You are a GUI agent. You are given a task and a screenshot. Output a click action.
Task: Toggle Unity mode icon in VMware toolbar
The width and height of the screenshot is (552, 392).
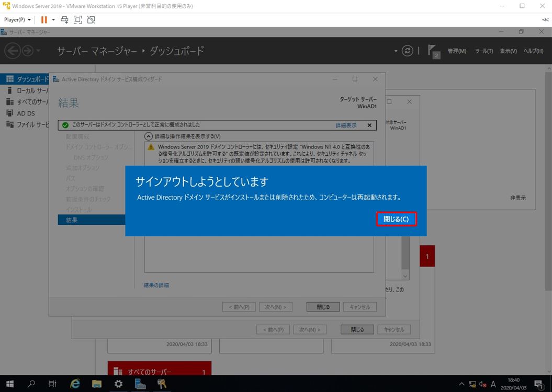(x=91, y=20)
